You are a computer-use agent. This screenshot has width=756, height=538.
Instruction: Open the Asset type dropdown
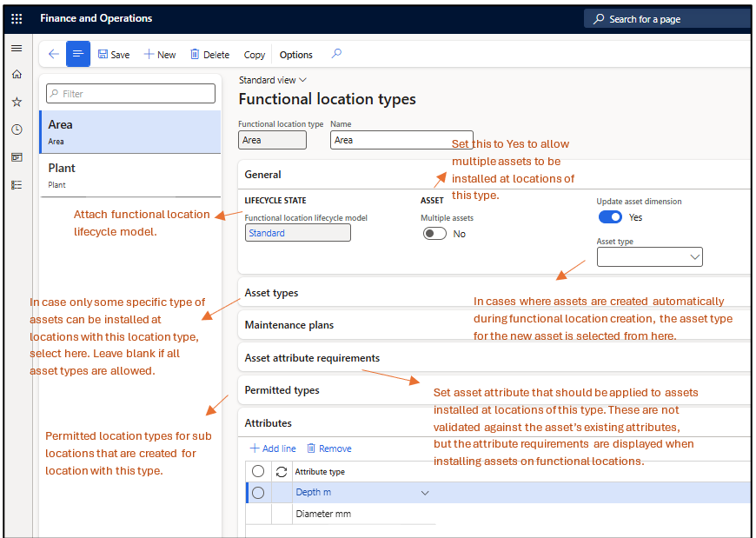(x=693, y=256)
